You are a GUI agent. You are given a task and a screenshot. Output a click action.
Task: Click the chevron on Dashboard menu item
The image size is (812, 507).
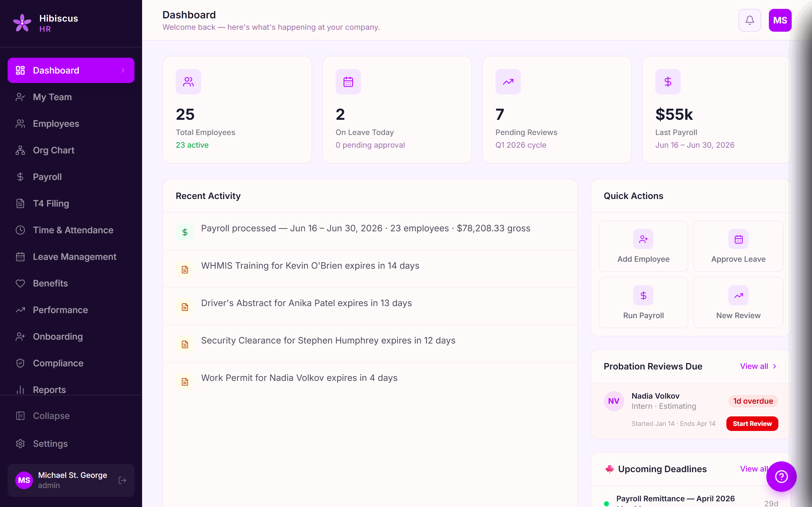click(123, 70)
